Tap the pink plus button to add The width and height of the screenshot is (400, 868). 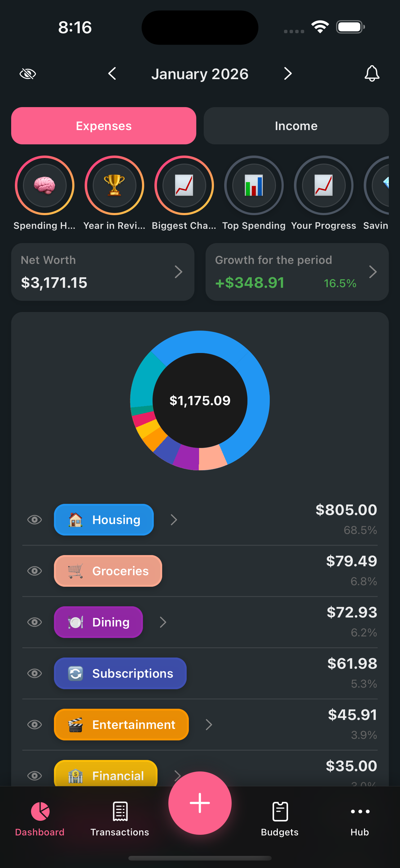click(x=200, y=803)
